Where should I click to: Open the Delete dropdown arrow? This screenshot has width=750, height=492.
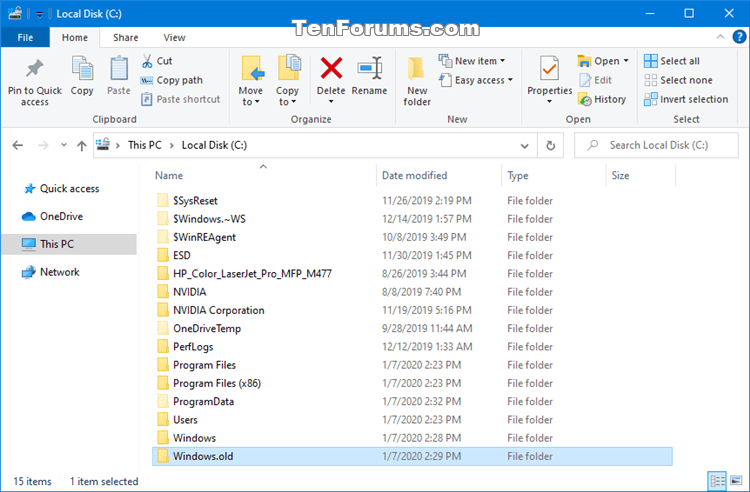tap(331, 101)
